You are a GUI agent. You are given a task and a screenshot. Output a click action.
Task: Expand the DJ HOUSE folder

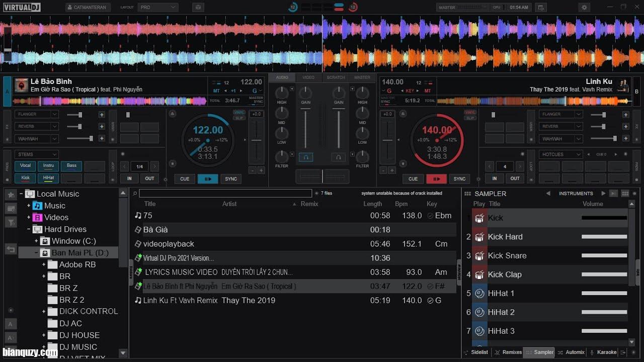point(44,335)
